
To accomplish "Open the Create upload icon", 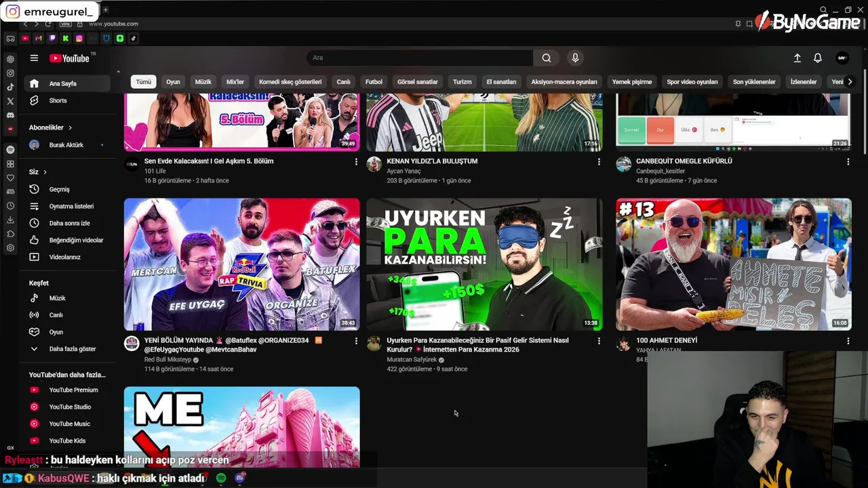I will (x=797, y=58).
